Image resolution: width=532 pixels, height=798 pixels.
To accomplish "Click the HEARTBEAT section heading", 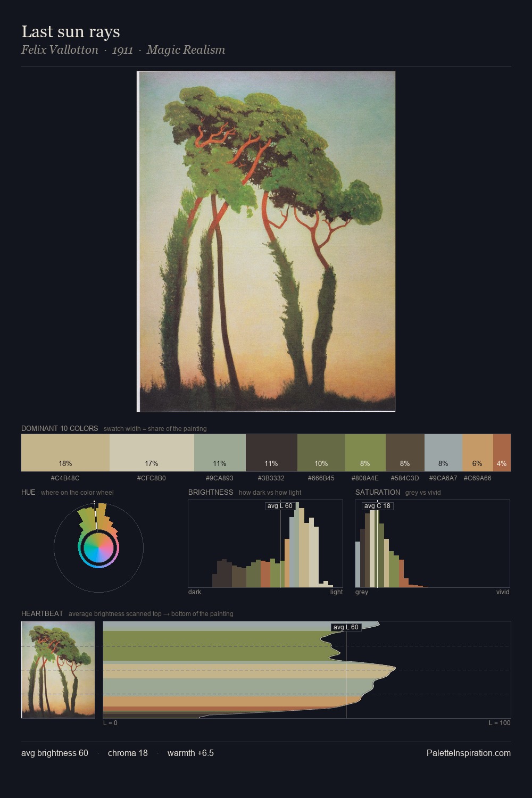I will tap(42, 613).
